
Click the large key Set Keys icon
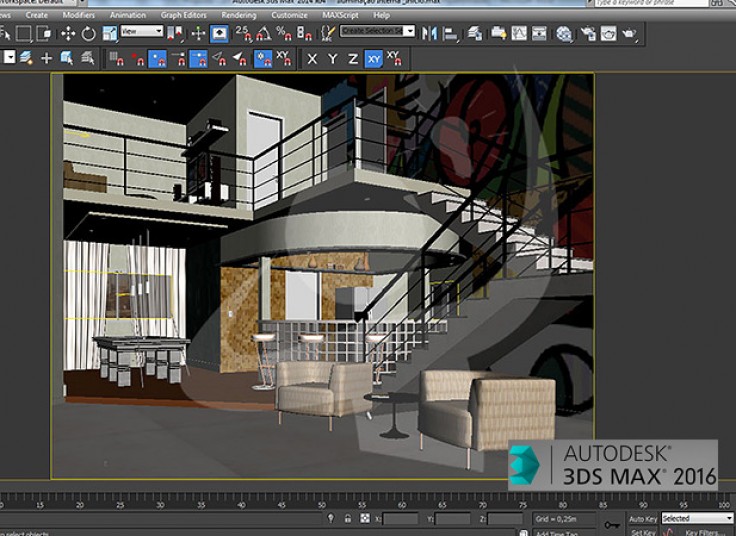(611, 523)
